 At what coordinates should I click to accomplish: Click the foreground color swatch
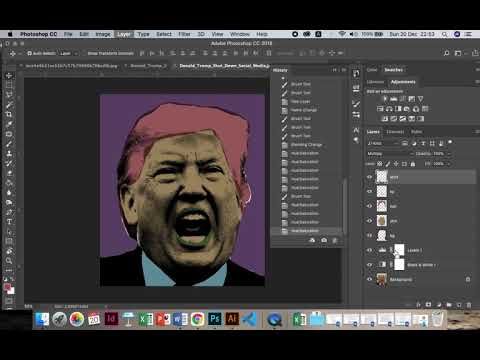point(7,287)
